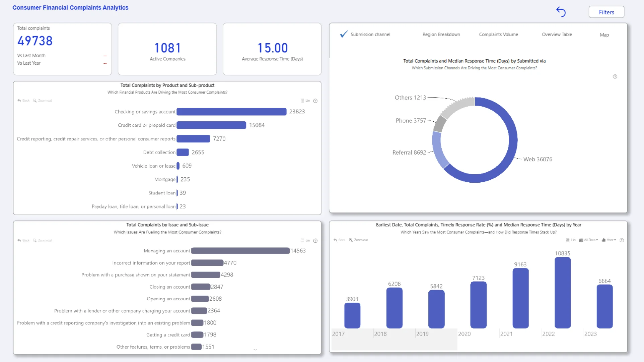644x362 pixels.
Task: Click the undo arrow icon near Filters
Action: point(561,12)
